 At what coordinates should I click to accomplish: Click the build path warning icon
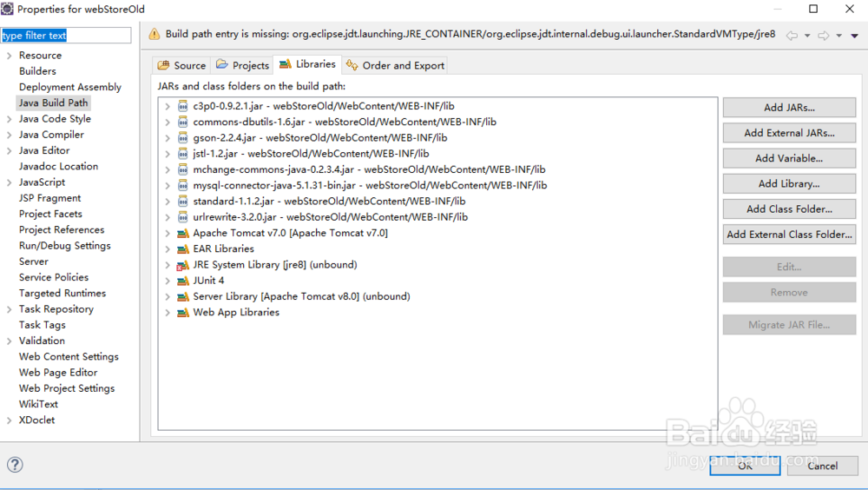[x=155, y=35]
